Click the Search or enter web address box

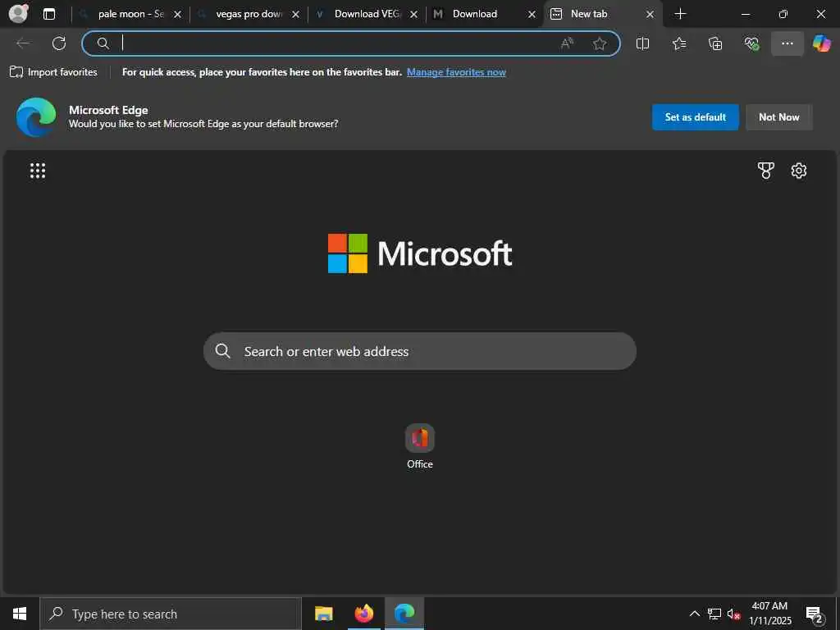419,351
